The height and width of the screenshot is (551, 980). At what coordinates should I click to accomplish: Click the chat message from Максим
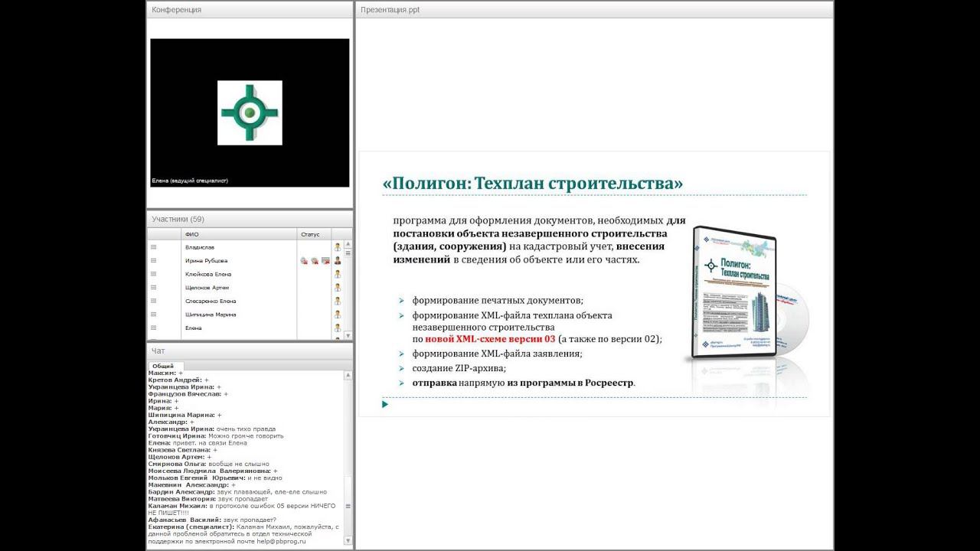[165, 373]
